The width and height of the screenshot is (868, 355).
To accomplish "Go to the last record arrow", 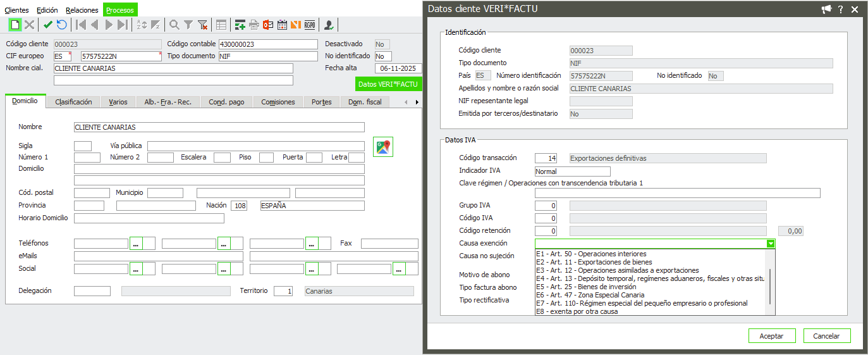I will [x=123, y=25].
